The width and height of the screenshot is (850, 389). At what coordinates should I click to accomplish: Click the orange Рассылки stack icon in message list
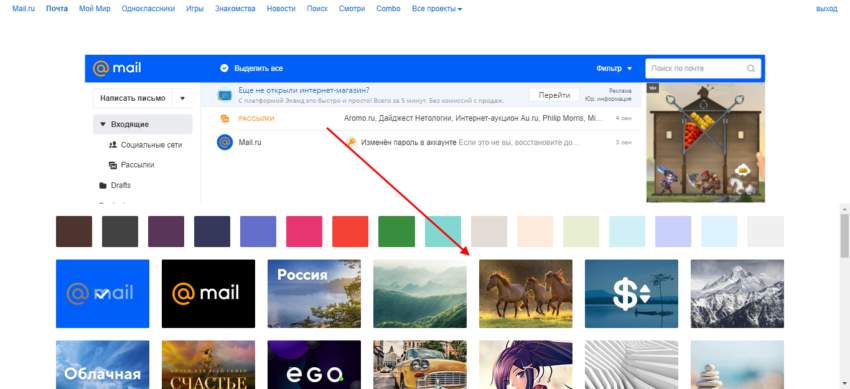[x=224, y=119]
